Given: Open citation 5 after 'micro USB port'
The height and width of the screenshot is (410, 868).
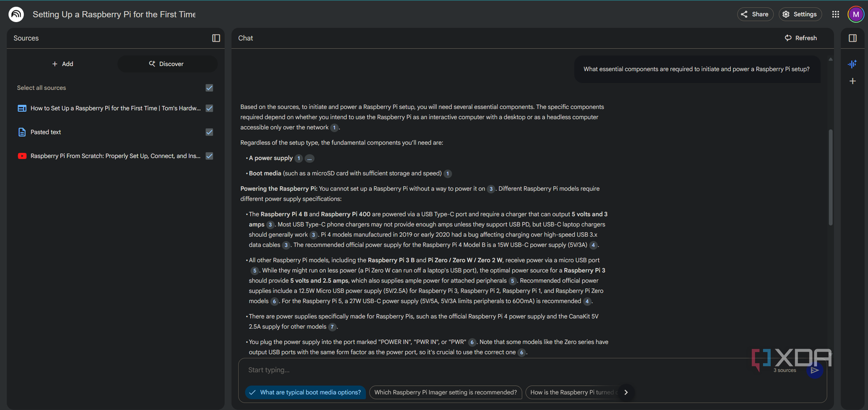Looking at the screenshot, I should [x=255, y=270].
